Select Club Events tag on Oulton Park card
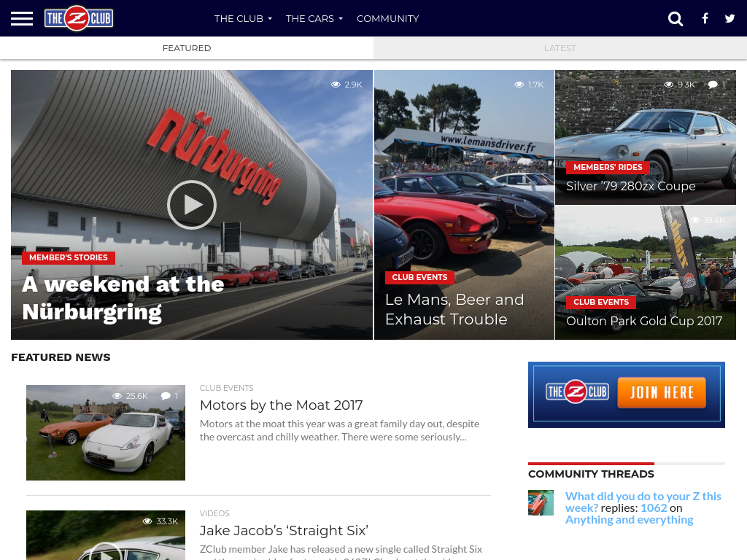 [601, 302]
